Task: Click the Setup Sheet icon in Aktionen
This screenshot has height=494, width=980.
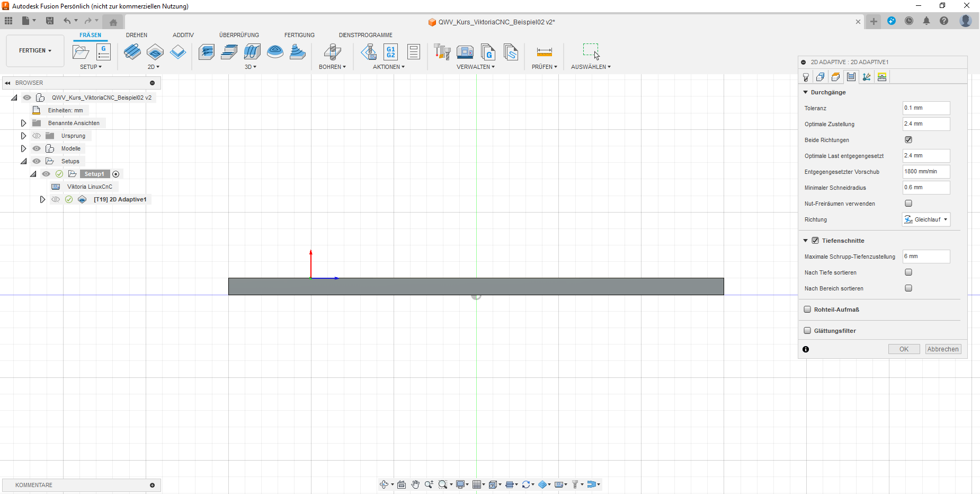Action: pyautogui.click(x=414, y=52)
